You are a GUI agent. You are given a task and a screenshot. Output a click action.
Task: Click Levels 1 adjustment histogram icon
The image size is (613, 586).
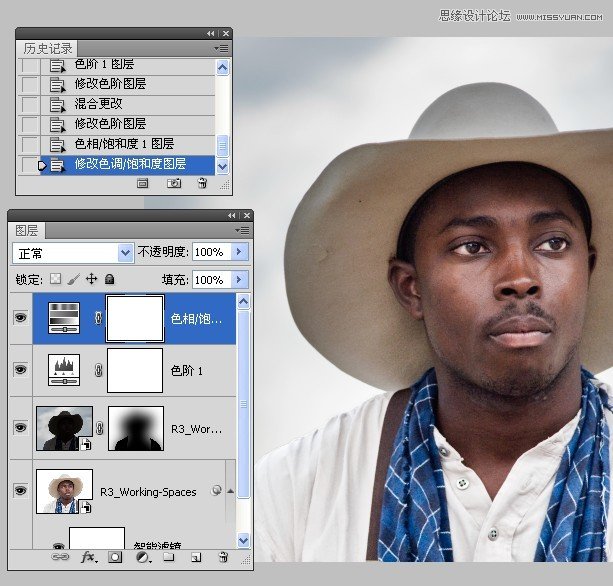click(x=64, y=370)
